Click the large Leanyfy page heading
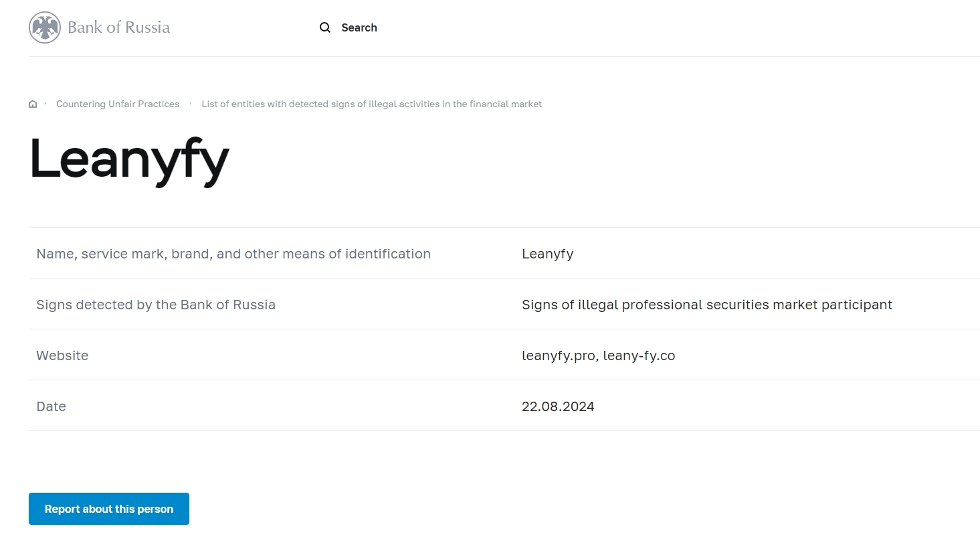The width and height of the screenshot is (980, 557). [x=129, y=159]
